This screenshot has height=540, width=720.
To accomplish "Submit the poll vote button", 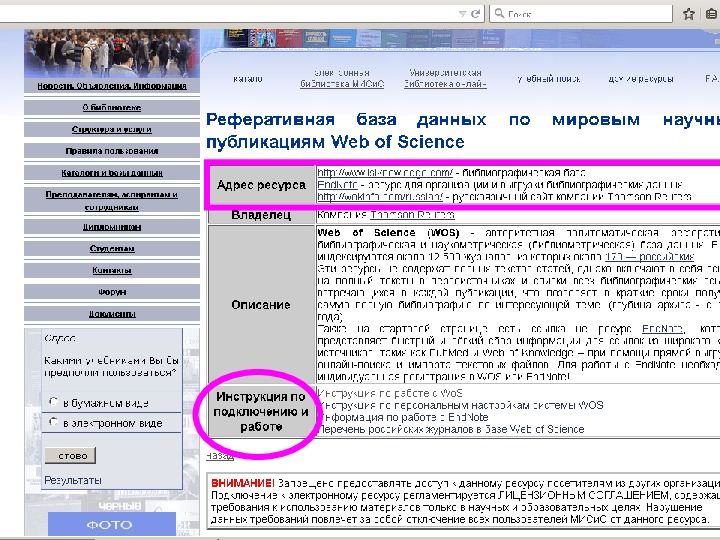I will pos(70,456).
